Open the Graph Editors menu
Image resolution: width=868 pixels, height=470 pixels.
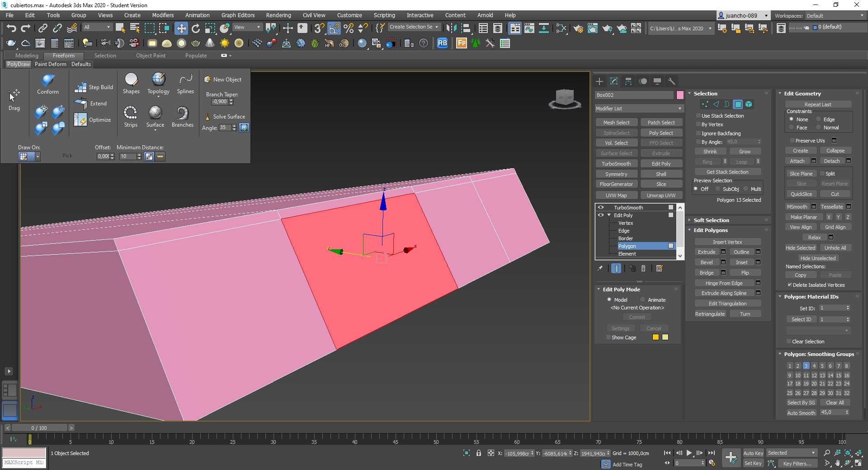(238, 15)
